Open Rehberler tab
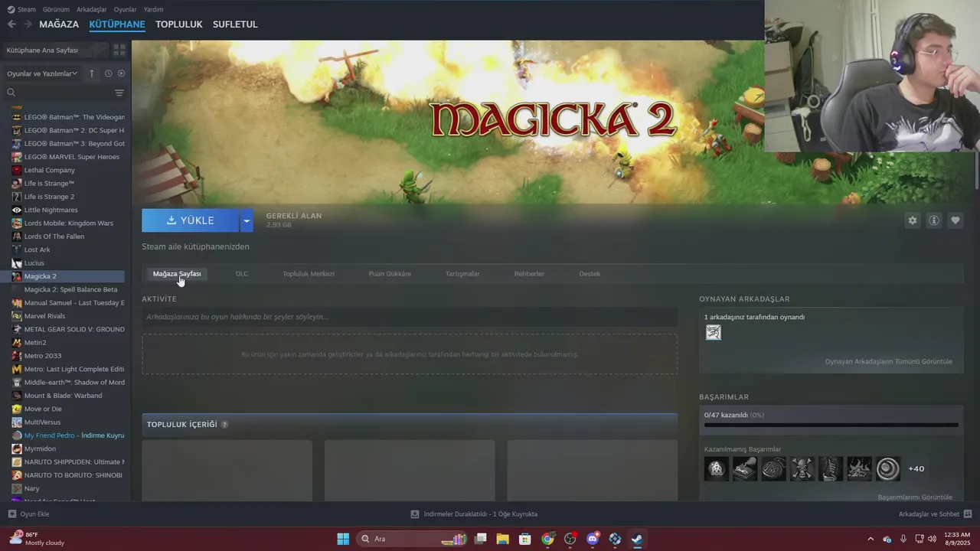The image size is (980, 551). [529, 273]
